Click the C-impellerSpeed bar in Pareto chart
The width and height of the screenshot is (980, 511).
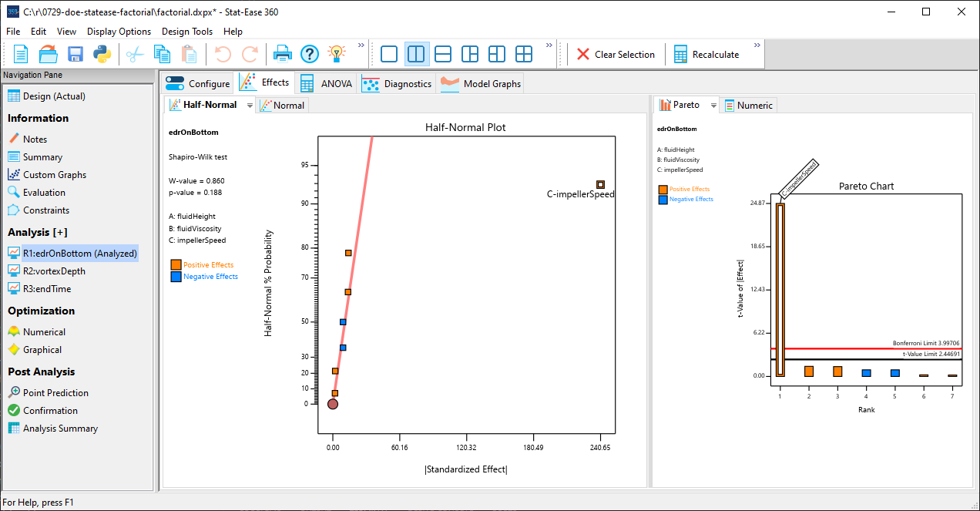[x=780, y=290]
